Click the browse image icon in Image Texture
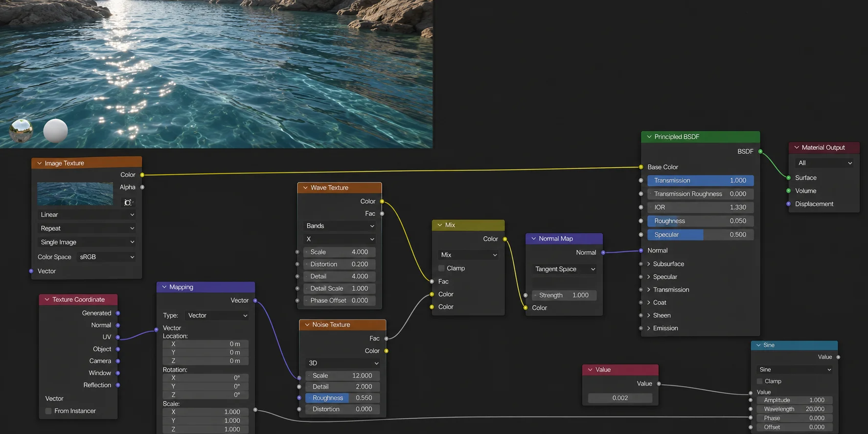Viewport: 868px width, 434px height. 128,203
